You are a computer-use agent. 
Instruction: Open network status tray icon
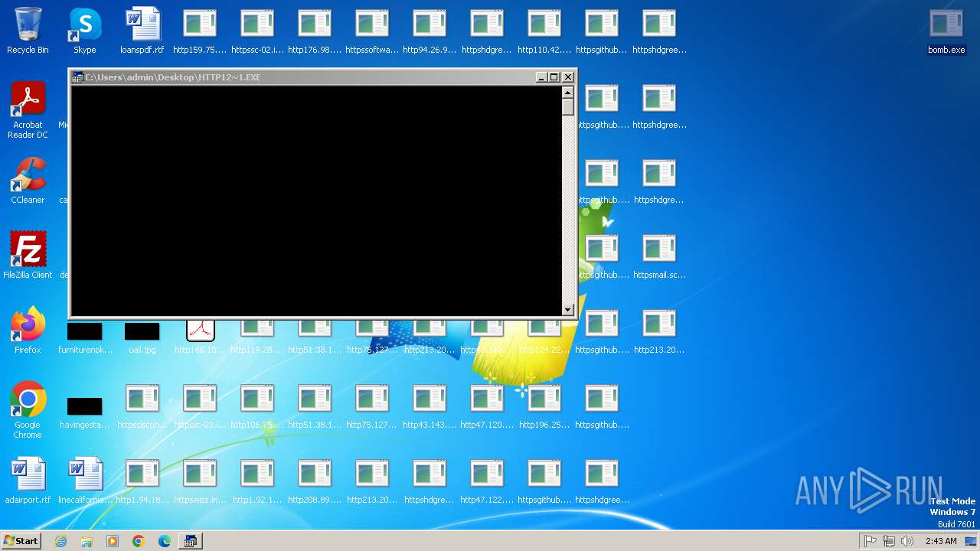(889, 541)
